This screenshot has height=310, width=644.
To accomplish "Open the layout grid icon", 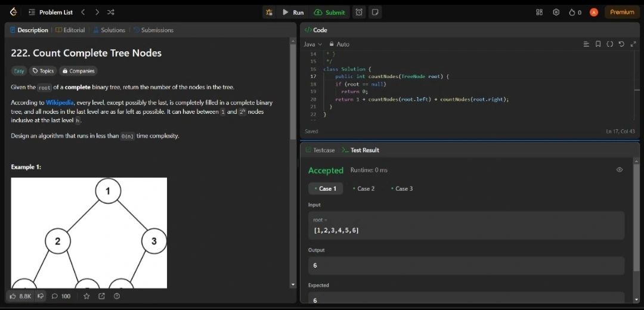I will pos(539,13).
